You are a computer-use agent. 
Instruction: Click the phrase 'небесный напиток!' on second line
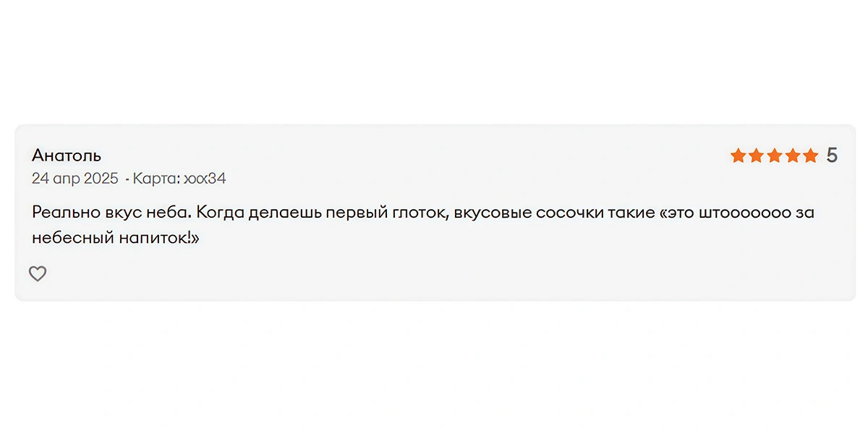pyautogui.click(x=114, y=237)
